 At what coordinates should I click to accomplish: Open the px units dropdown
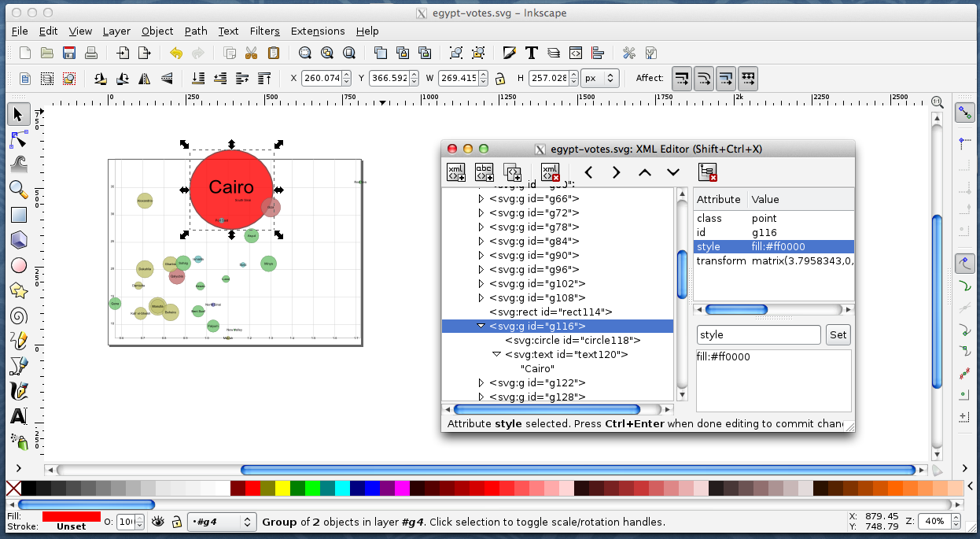599,78
